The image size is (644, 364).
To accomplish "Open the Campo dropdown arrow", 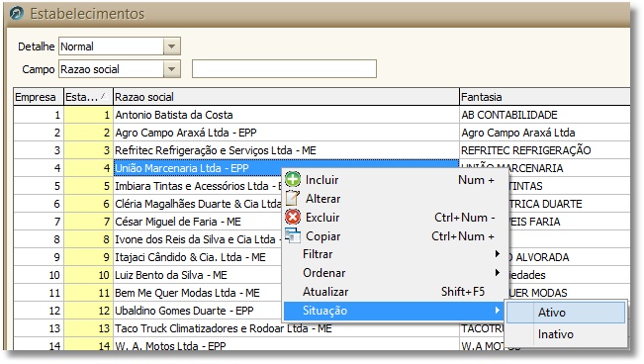I will point(172,69).
